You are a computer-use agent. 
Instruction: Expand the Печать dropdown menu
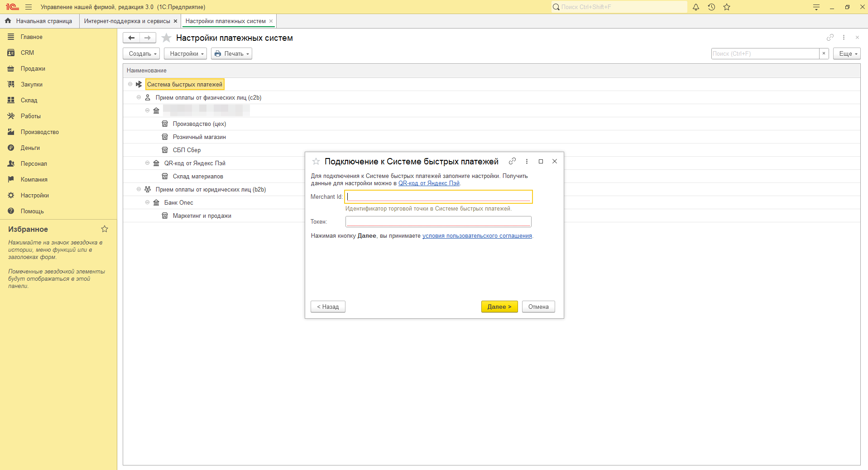(231, 54)
